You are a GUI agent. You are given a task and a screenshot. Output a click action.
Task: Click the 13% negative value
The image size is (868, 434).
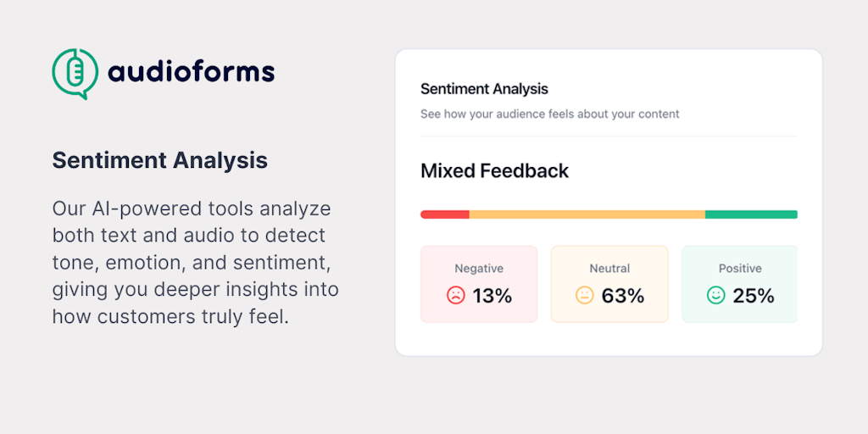point(492,296)
